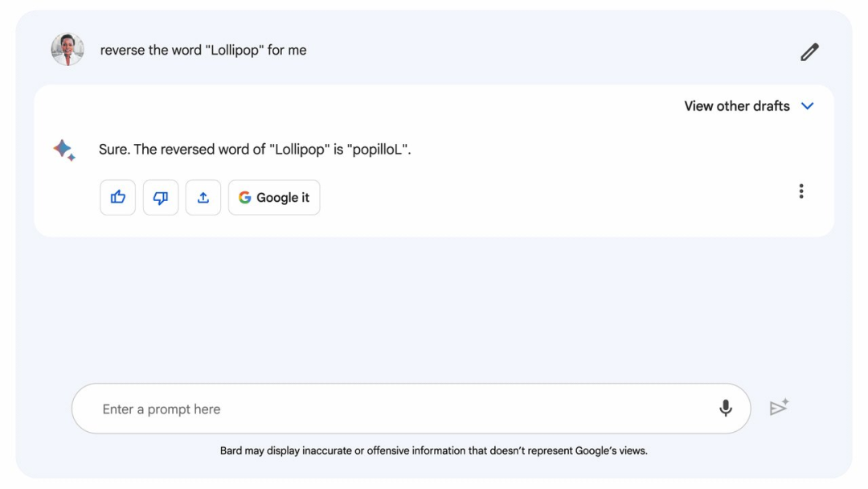This screenshot has height=489, width=868.
Task: Mark the response with thumbs down
Action: click(x=161, y=197)
